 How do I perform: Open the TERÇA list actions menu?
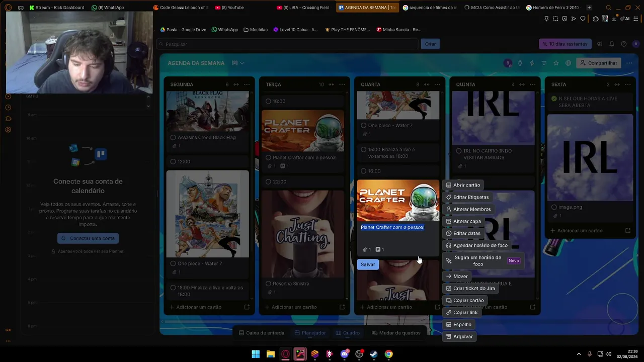pos(342,84)
